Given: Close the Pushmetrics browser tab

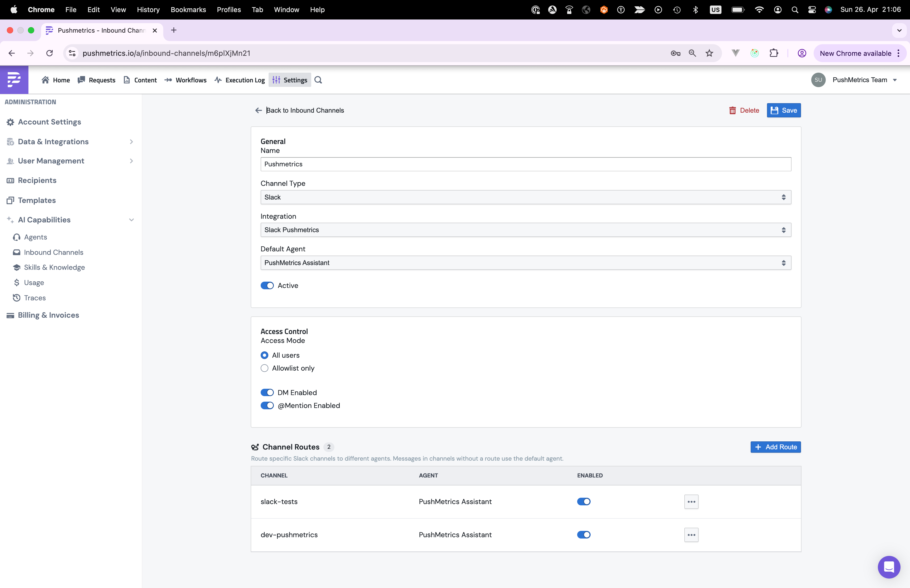Looking at the screenshot, I should [x=155, y=31].
